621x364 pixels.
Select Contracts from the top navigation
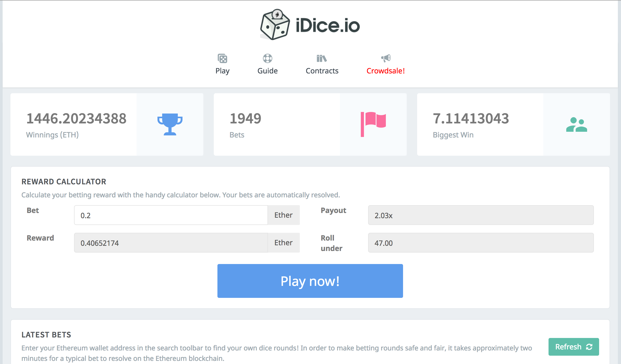pyautogui.click(x=322, y=71)
